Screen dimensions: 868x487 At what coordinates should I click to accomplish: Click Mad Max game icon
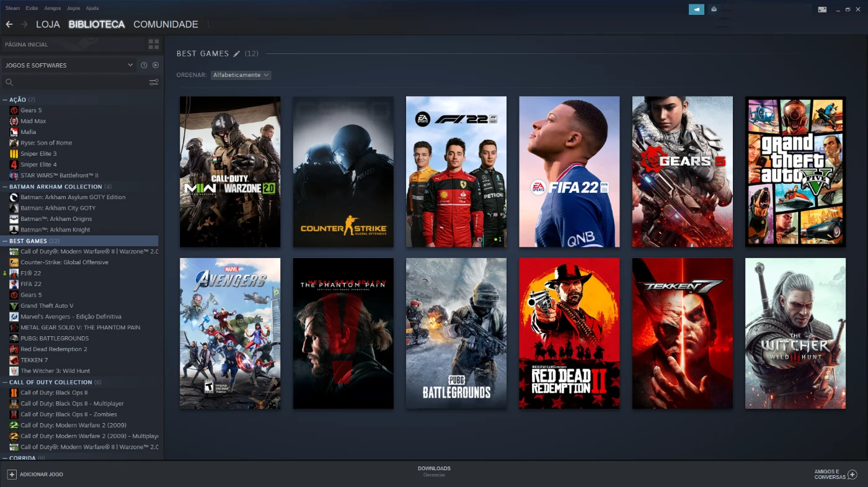point(14,121)
